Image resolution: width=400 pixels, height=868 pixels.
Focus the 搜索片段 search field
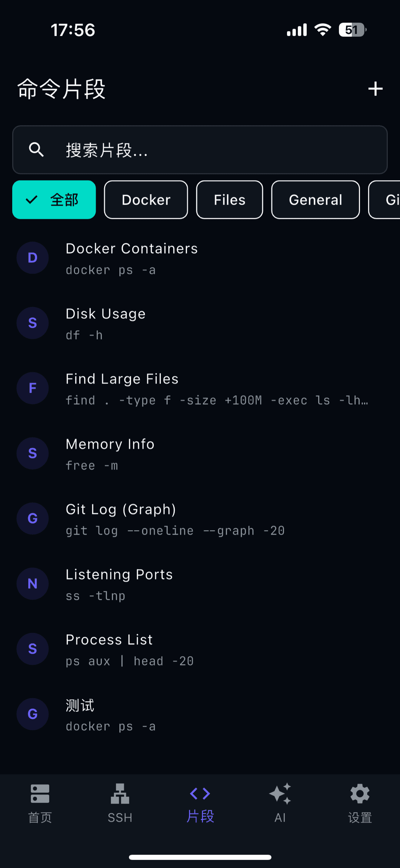pos(200,150)
